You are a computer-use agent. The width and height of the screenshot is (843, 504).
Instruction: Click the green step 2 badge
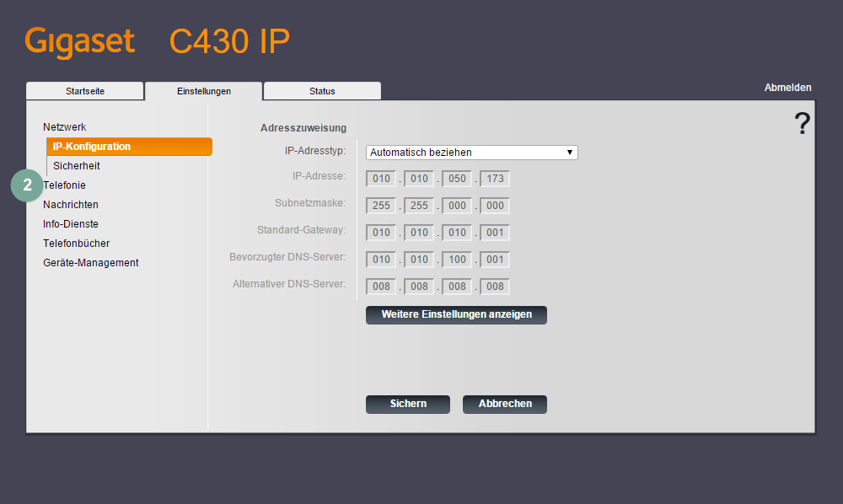(x=27, y=185)
